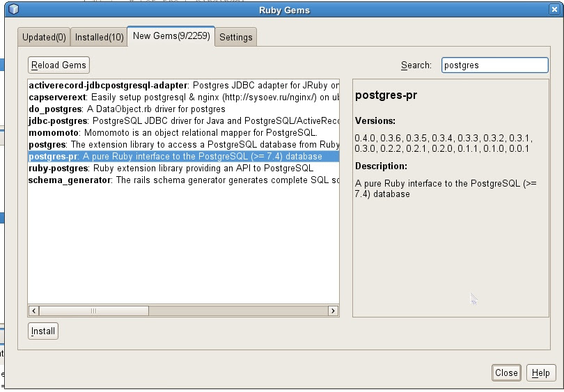
Task: Click the description text about PostgreSQL (>= 7.4)
Action: [x=446, y=189]
